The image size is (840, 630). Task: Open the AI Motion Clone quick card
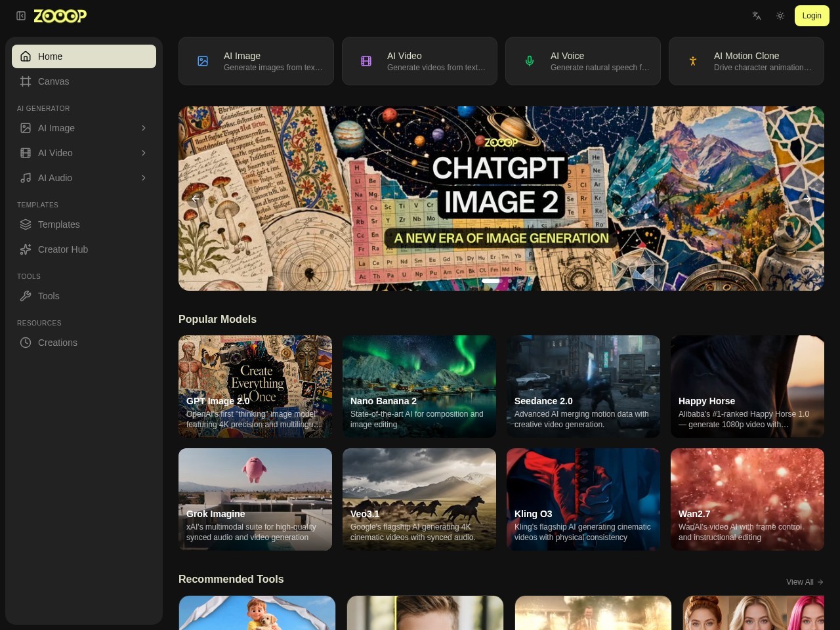746,61
